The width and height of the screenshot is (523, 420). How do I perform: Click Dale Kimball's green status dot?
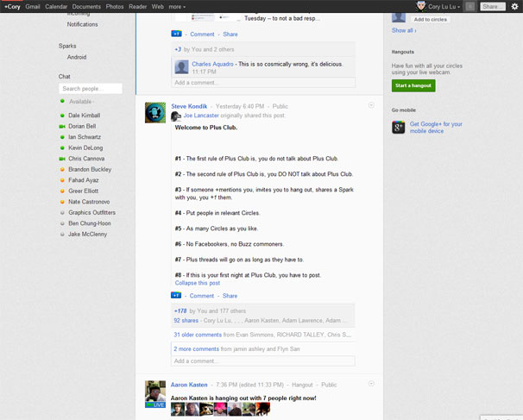pos(62,116)
